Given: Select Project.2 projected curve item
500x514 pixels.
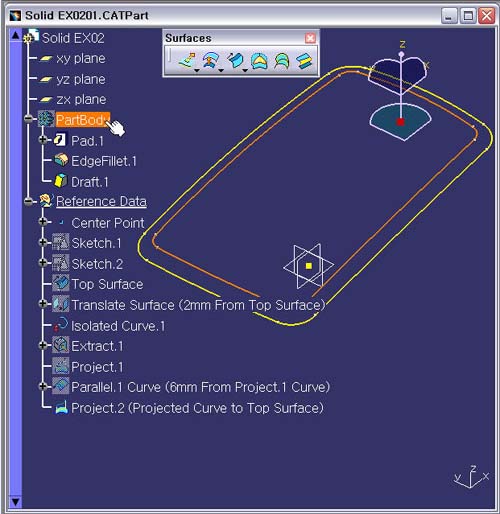Looking at the screenshot, I should pos(197,408).
